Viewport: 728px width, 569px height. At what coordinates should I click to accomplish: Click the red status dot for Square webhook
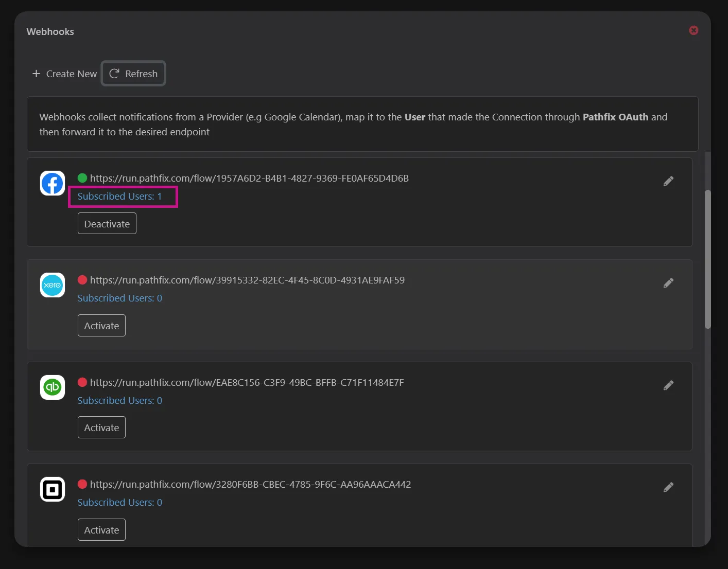[82, 484]
